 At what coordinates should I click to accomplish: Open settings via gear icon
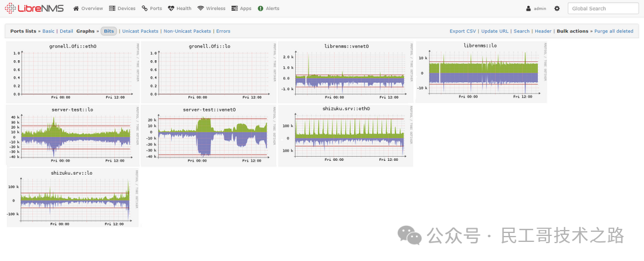point(557,8)
